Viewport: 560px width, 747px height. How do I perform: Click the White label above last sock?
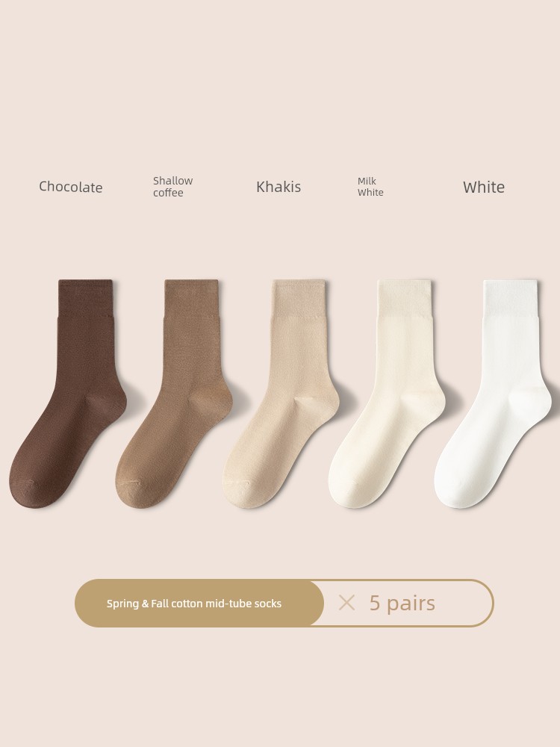(484, 187)
